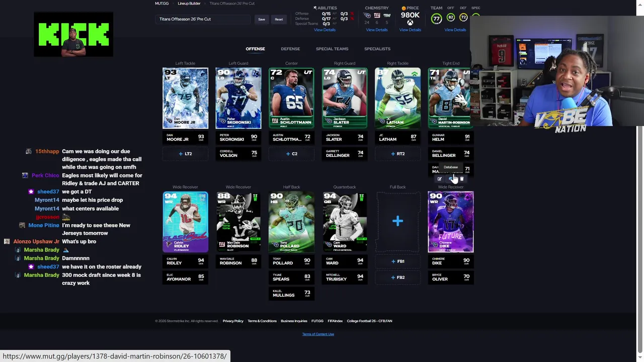Image resolution: width=644 pixels, height=362 pixels.
Task: Open the FIFAIndex footer link
Action: pyautogui.click(x=335, y=321)
